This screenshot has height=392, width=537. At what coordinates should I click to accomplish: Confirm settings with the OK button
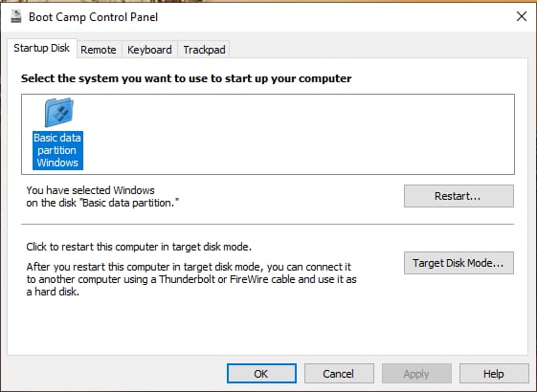261,374
